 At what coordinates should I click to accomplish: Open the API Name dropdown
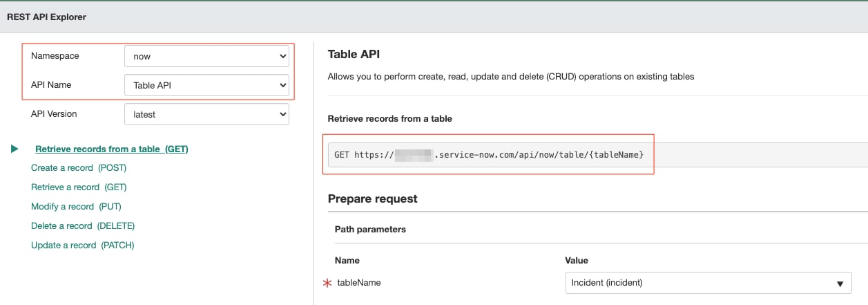206,85
